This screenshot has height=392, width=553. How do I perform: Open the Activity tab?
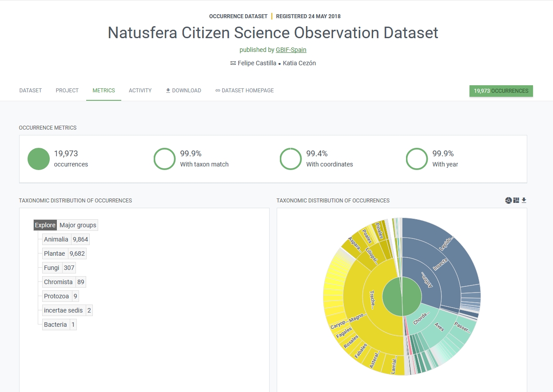140,91
